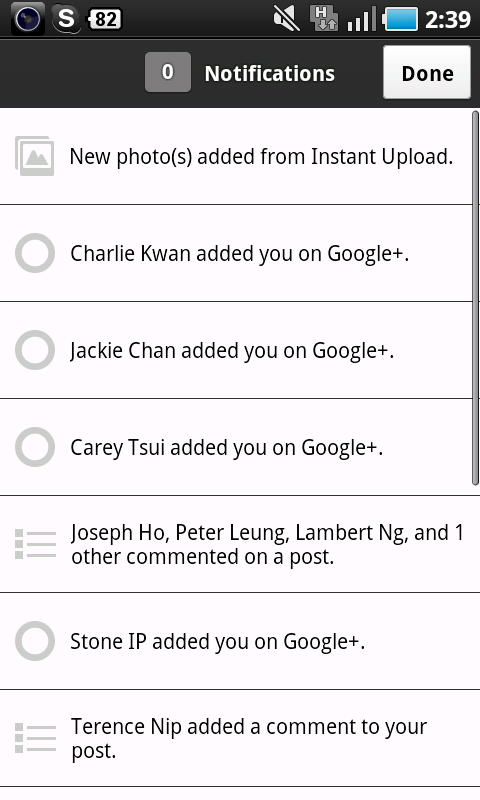Tap the battery 82 indicator icon
The image size is (480, 800).
tap(105, 19)
